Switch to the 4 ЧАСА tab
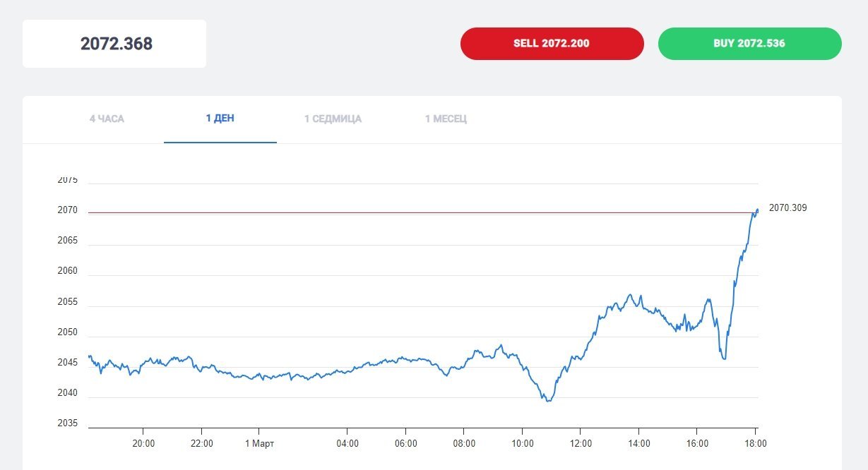 [x=107, y=119]
